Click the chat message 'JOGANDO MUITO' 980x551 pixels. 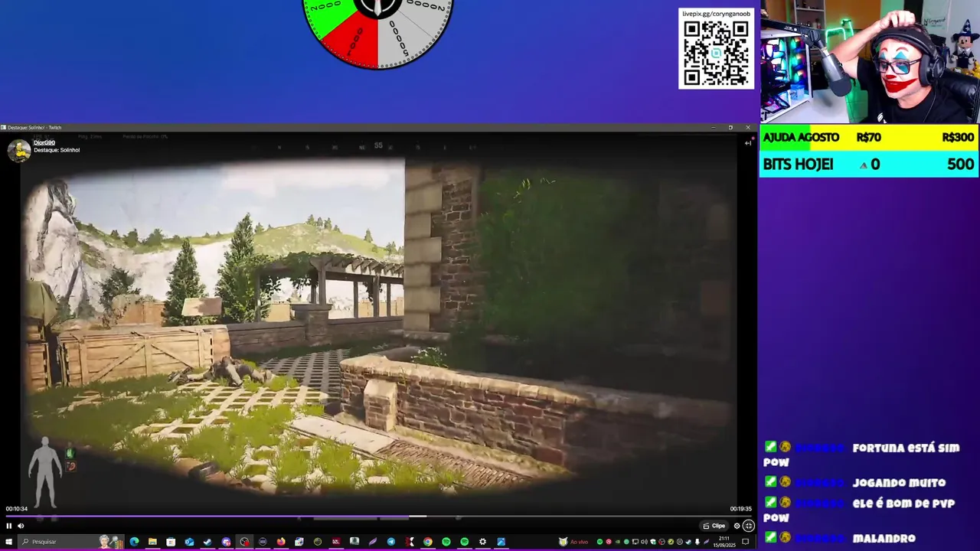coord(899,483)
